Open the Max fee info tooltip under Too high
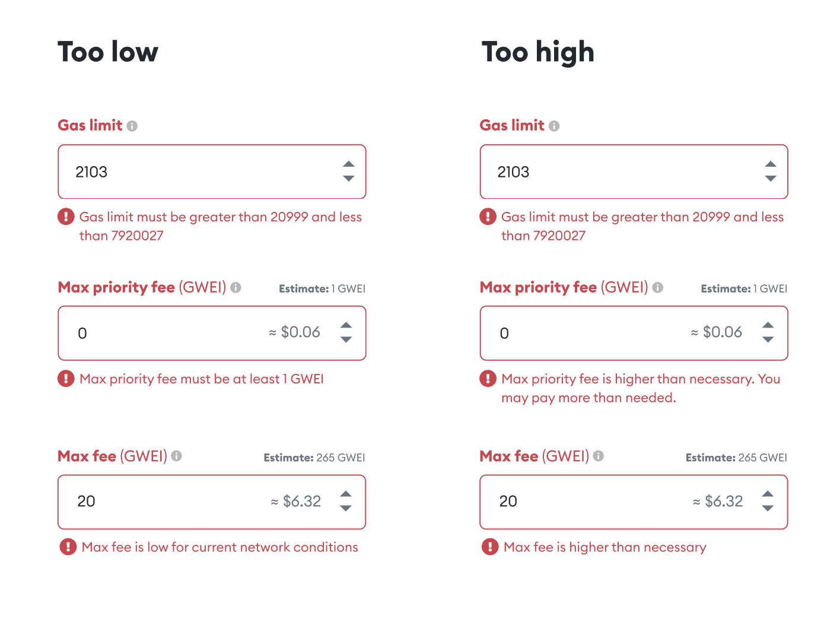This screenshot has height=641, width=840. pos(598,456)
